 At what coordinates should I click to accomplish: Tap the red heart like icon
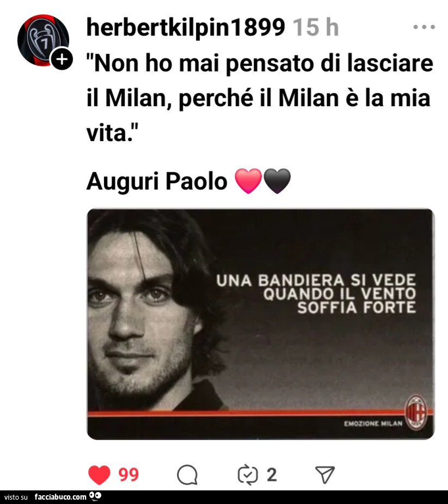(99, 475)
